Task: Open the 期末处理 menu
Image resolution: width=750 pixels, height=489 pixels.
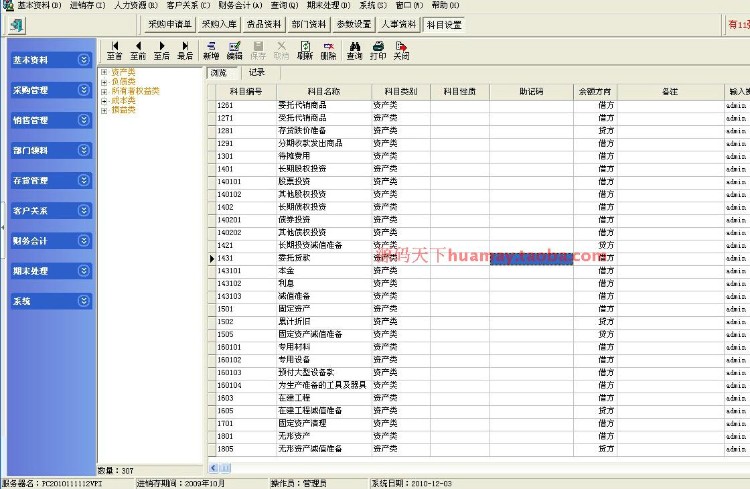Action: pyautogui.click(x=329, y=5)
